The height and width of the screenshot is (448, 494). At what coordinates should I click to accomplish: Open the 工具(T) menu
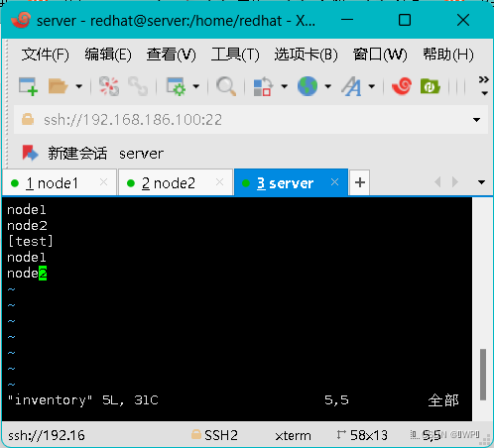pos(235,55)
